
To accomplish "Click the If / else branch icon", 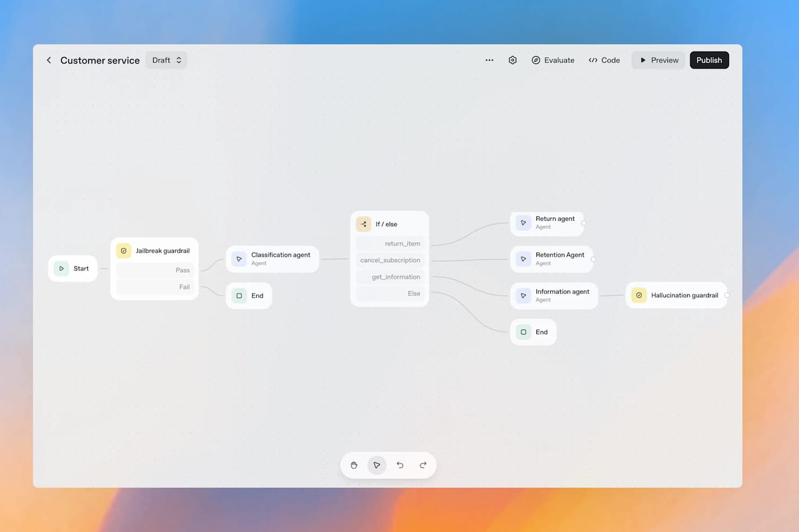I will 363,224.
